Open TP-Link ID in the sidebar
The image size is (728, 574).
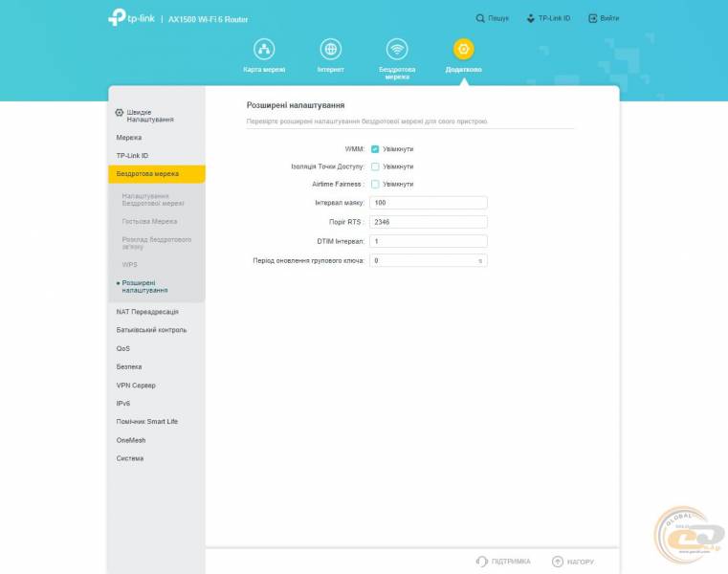coord(132,156)
